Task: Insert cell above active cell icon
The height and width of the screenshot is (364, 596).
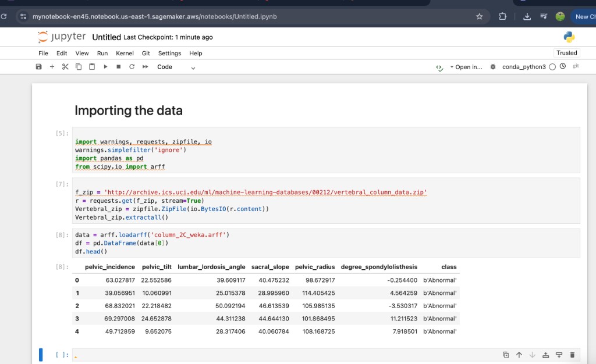Action: [x=545, y=355]
